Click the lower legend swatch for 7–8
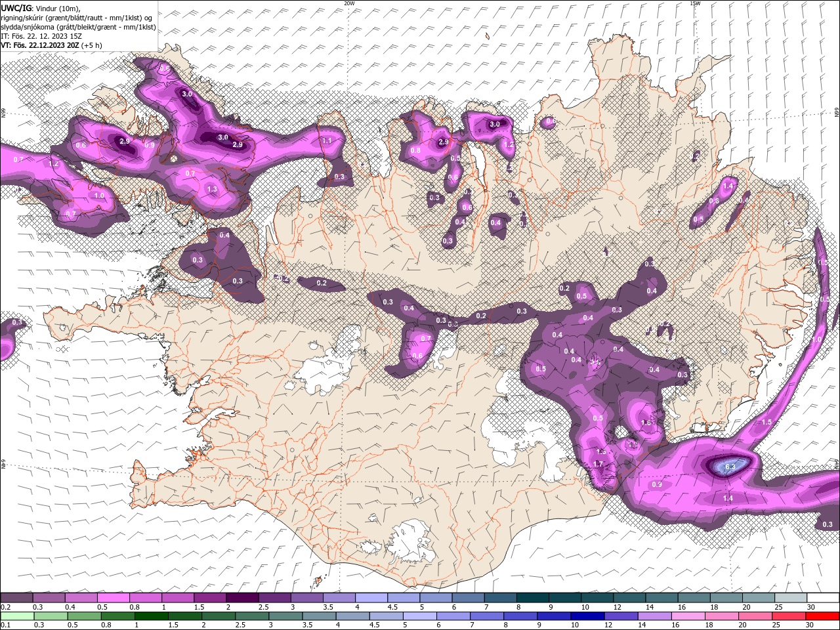 pyautogui.click(x=487, y=616)
